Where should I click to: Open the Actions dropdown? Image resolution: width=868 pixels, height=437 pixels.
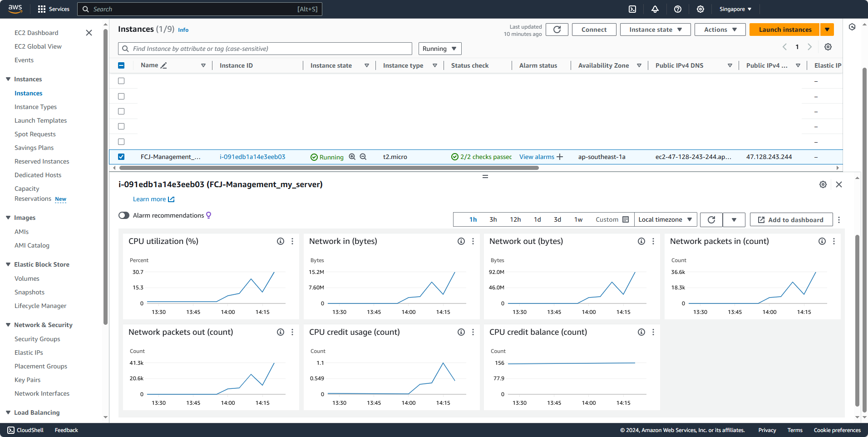tap(720, 30)
